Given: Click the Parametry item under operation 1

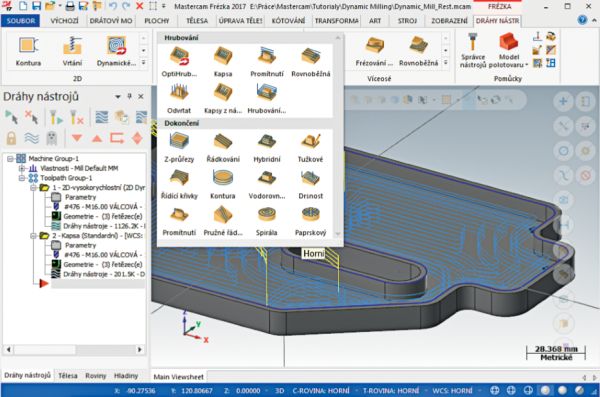Looking at the screenshot, I should tap(80, 197).
